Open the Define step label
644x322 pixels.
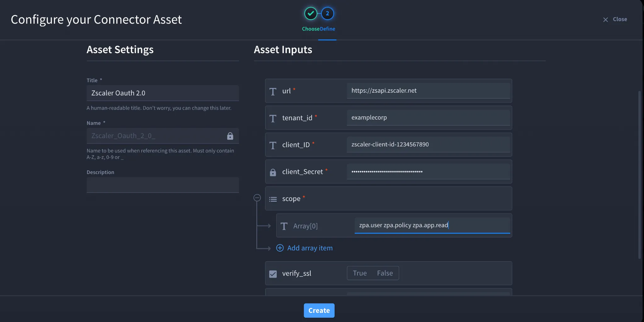(x=328, y=29)
